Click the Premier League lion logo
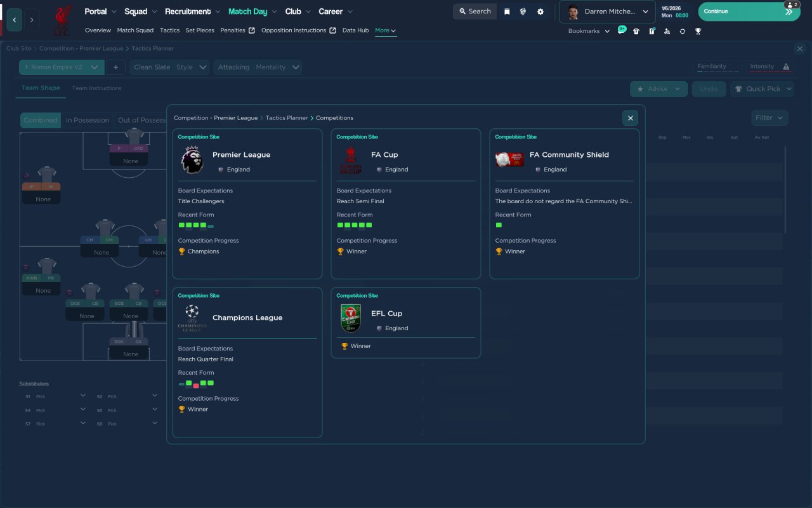Screen dimensions: 812x508 pyautogui.click(x=192, y=161)
